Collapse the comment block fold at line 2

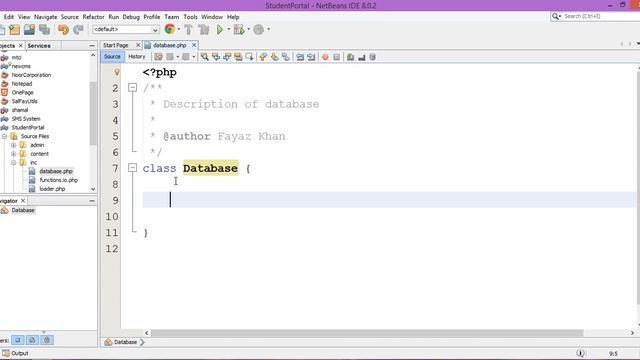point(132,87)
